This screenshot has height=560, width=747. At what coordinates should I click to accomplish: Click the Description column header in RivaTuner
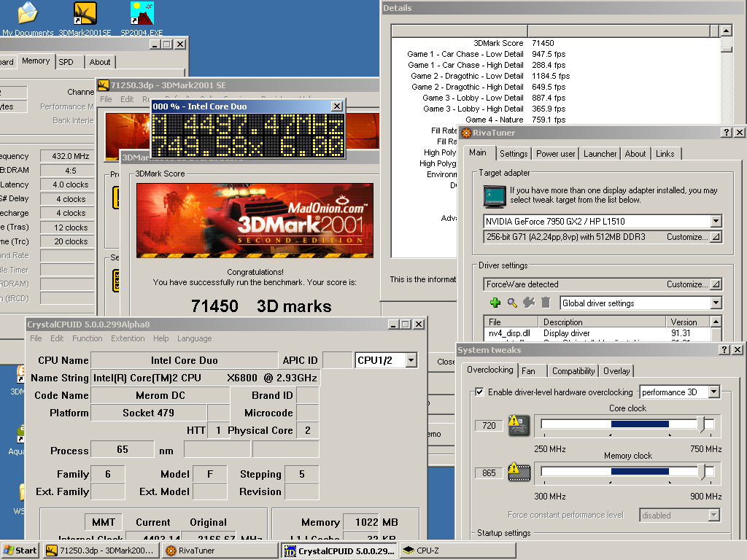click(602, 322)
